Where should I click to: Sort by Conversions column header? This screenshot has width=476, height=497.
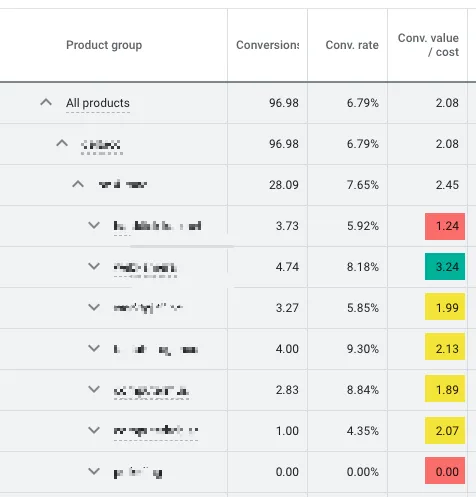[267, 45]
